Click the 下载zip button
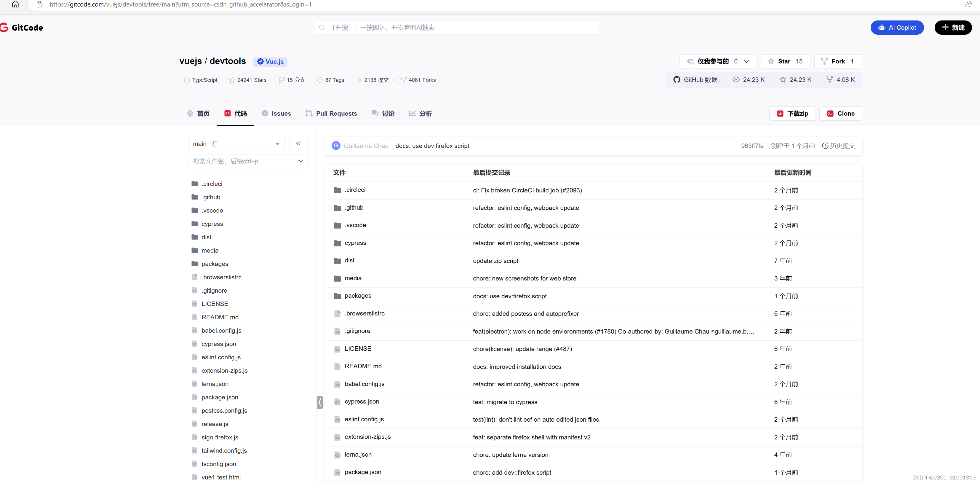980x483 pixels. tap(792, 113)
